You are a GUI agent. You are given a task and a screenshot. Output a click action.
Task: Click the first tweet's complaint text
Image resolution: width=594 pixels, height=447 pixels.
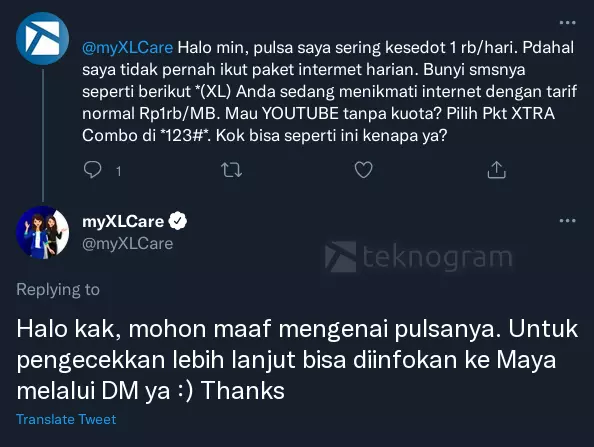click(x=330, y=92)
